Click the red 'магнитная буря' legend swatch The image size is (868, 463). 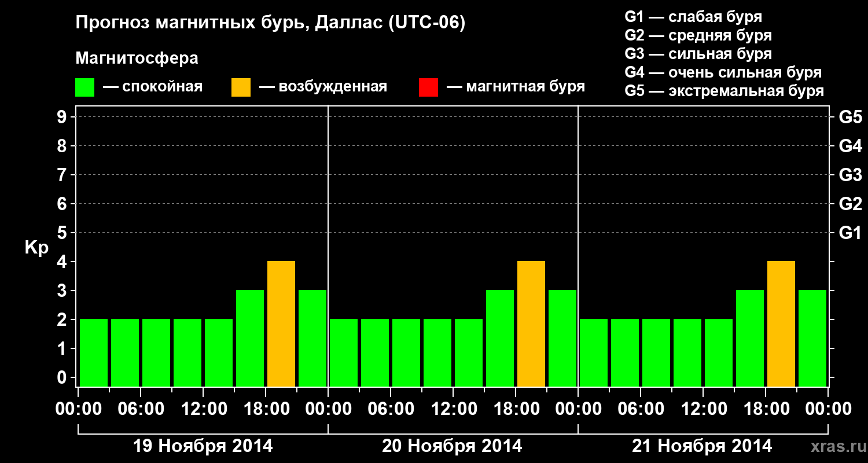coord(429,87)
